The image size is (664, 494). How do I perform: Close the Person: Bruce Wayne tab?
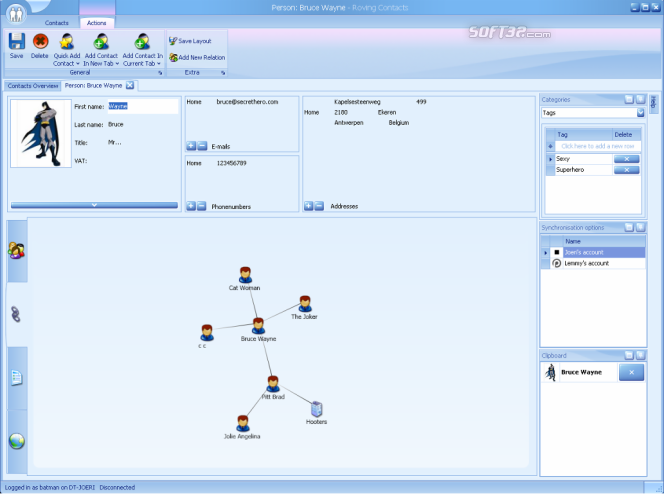tap(130, 86)
